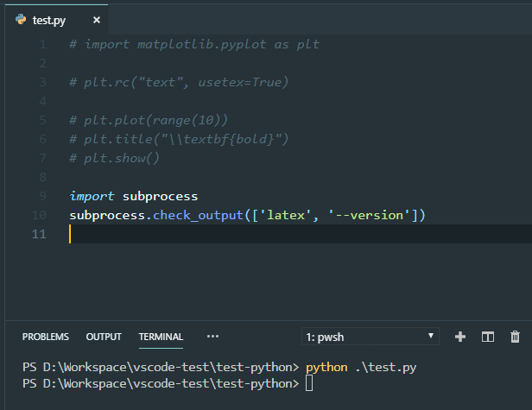Open the '1: pwsh' terminal selector dropdown
The image size is (532, 410).
370,337
